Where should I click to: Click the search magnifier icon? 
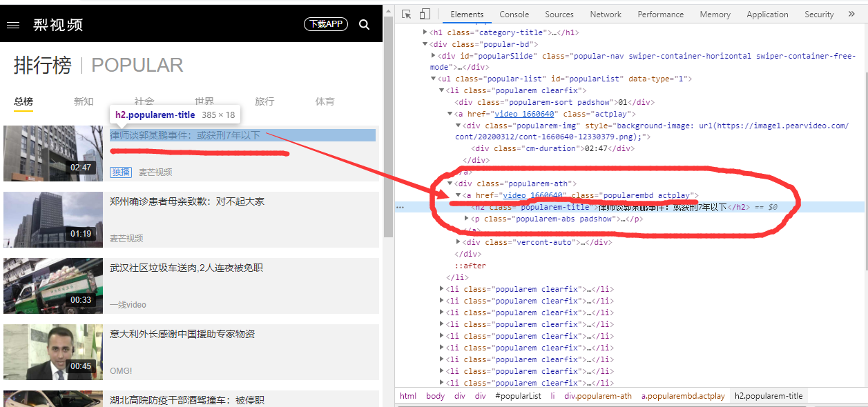tap(364, 25)
